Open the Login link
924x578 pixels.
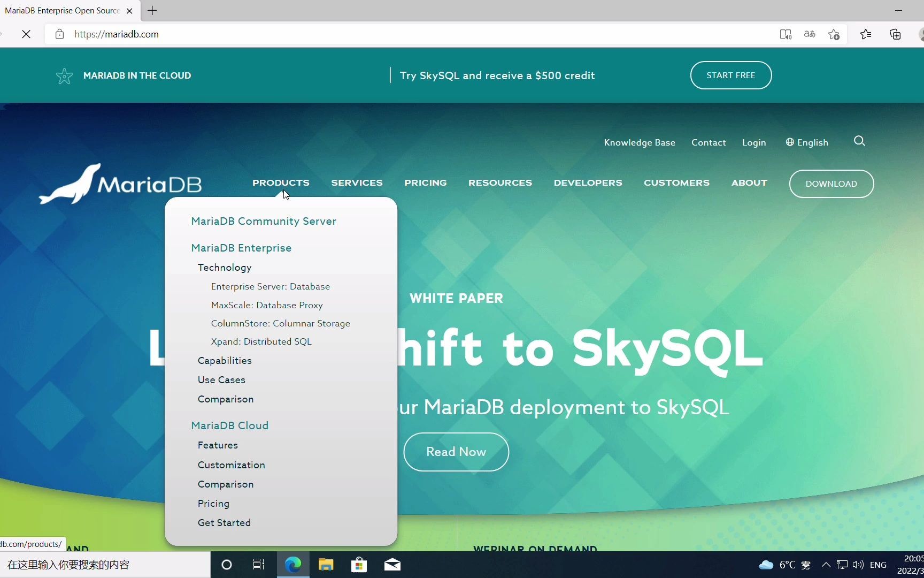(754, 142)
